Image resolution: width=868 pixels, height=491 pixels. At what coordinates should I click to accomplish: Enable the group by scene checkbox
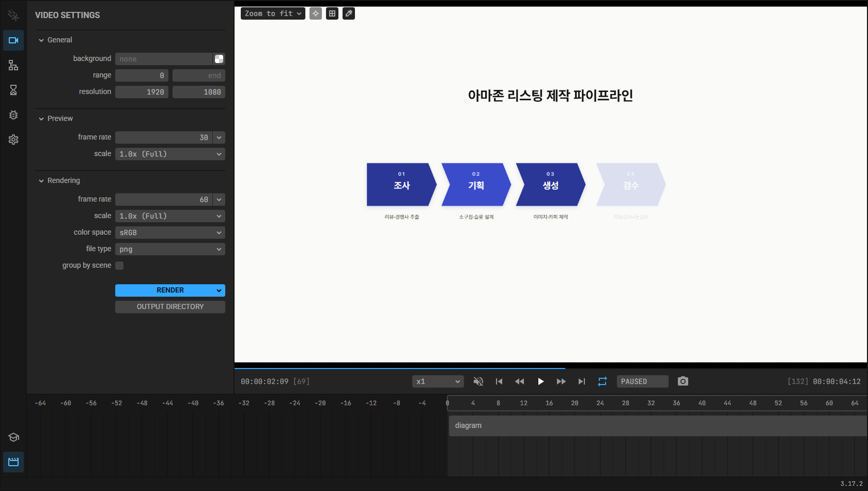tap(119, 266)
